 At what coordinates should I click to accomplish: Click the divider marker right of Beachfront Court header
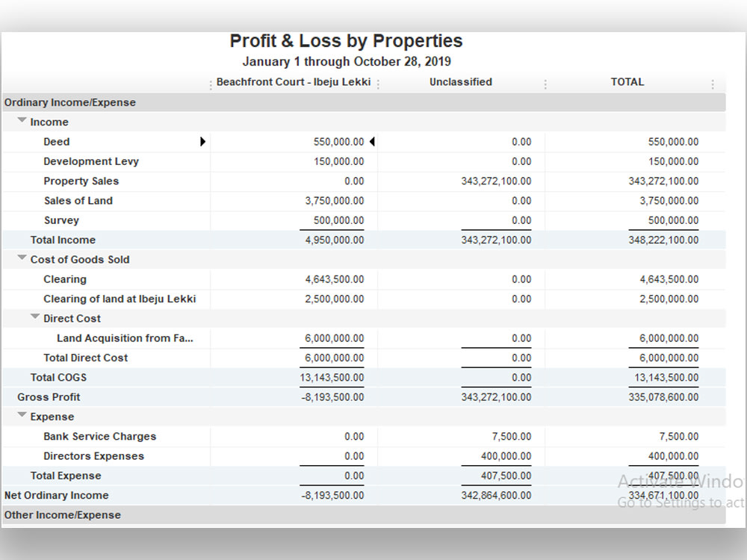[x=379, y=82]
